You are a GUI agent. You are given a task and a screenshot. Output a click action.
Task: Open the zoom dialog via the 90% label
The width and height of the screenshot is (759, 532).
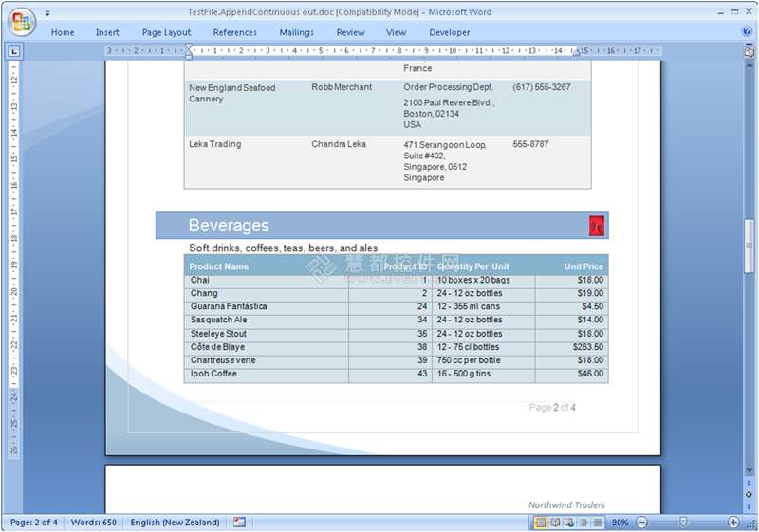620,523
